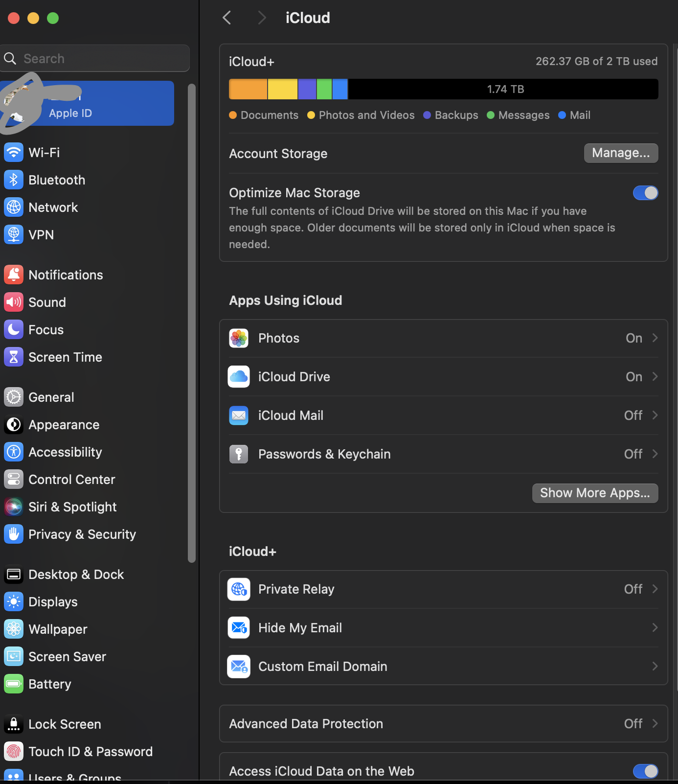Click the Siri & Spotlight icon
This screenshot has height=784, width=678.
14,507
